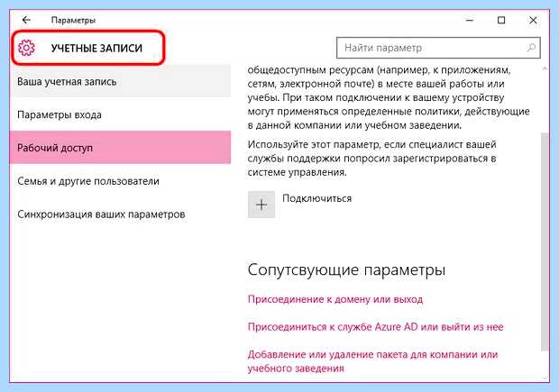
Task: Click the magnifier icon in search box
Action: click(x=531, y=48)
